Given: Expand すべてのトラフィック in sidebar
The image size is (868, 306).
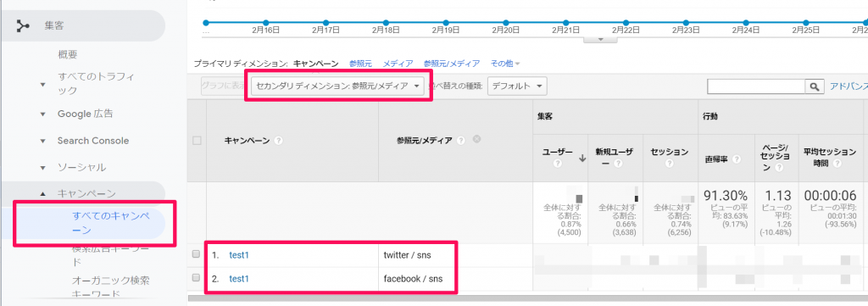Looking at the screenshot, I should tap(42, 84).
